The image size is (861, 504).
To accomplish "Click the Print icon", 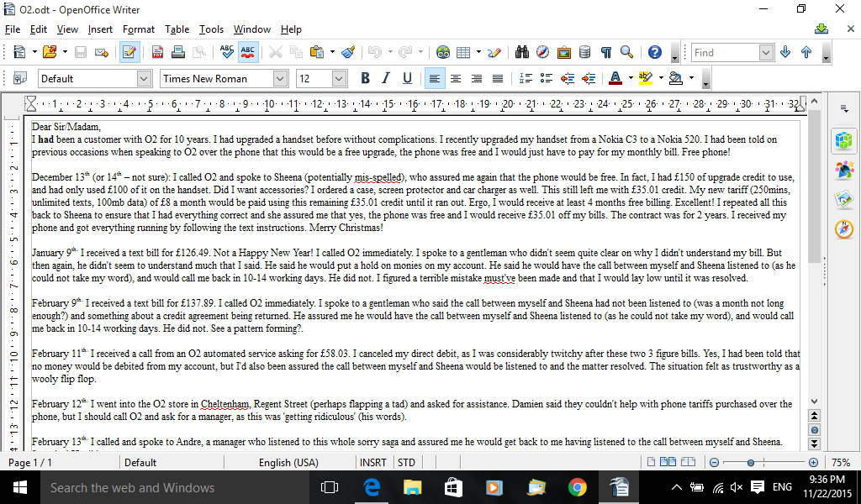I will point(178,52).
